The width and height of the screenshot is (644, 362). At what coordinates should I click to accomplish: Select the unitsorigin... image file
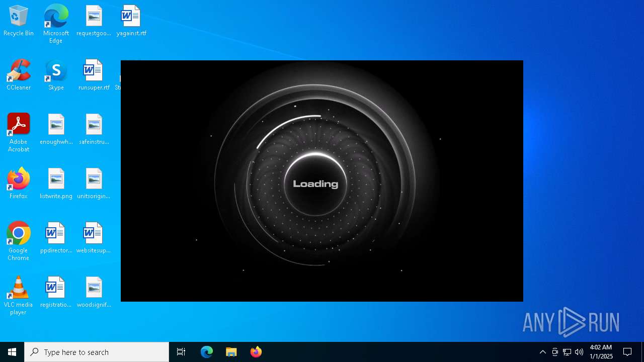[94, 184]
